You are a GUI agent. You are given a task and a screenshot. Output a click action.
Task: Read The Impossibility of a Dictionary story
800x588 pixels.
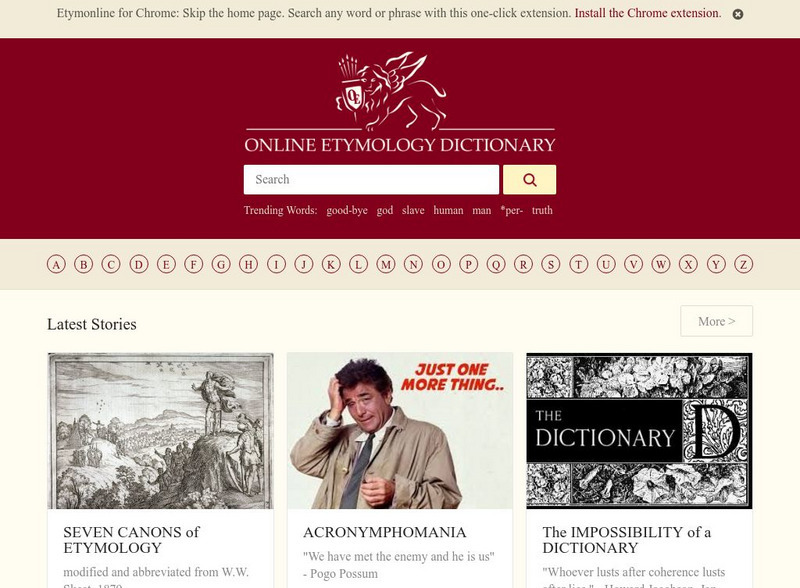pyautogui.click(x=627, y=540)
